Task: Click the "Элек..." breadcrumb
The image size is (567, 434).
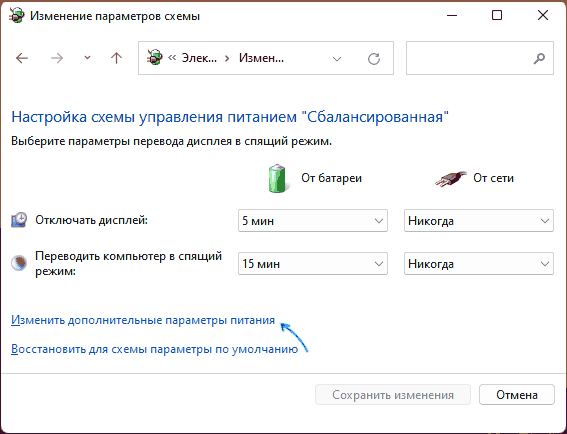Action: (x=199, y=58)
